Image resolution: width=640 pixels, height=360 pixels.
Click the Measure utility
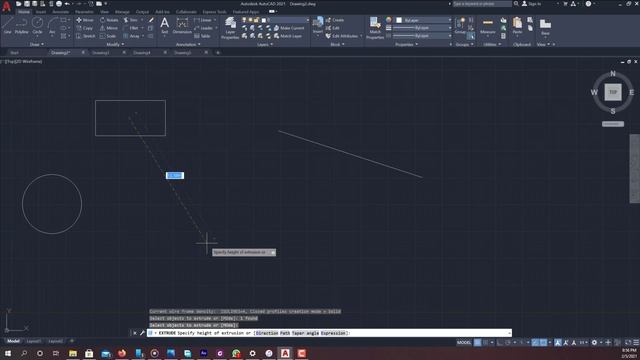[488, 26]
